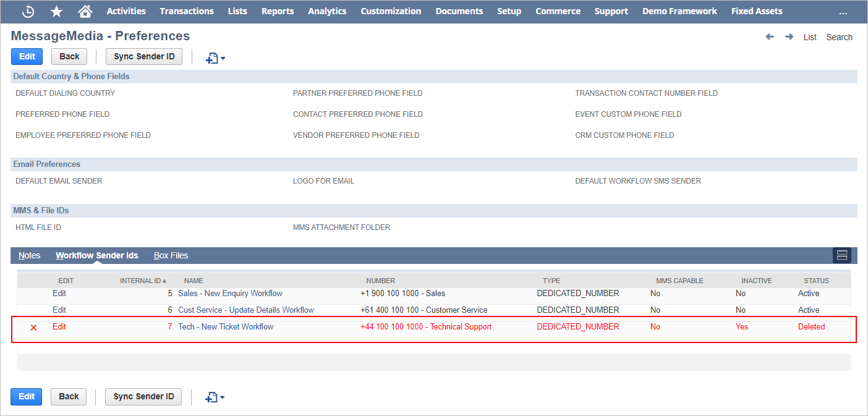868x416 pixels.
Task: Select the Workflow Sender Ids subtab
Action: pyautogui.click(x=97, y=255)
